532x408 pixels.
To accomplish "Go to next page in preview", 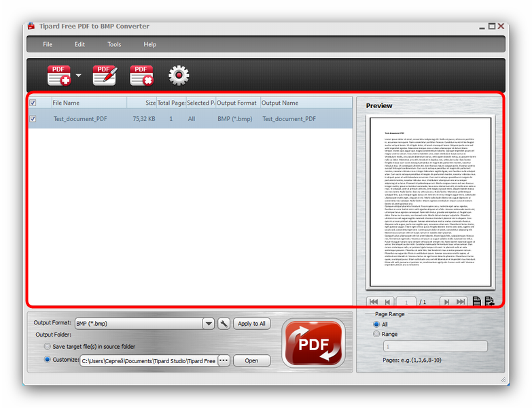I will (x=446, y=302).
